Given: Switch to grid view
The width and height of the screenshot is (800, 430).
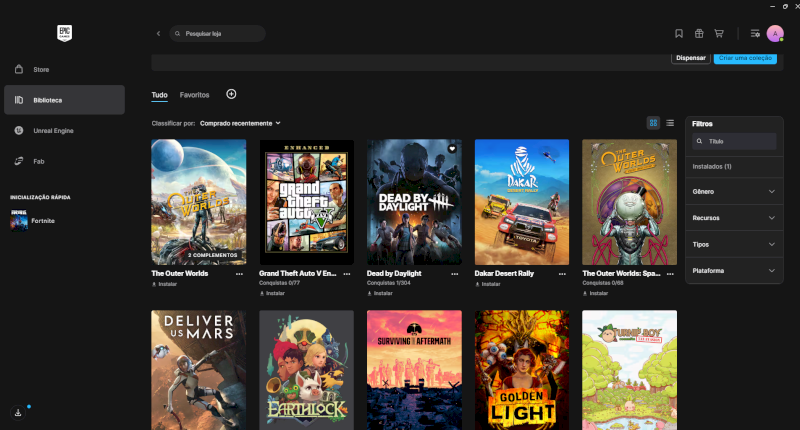Looking at the screenshot, I should pyautogui.click(x=653, y=123).
